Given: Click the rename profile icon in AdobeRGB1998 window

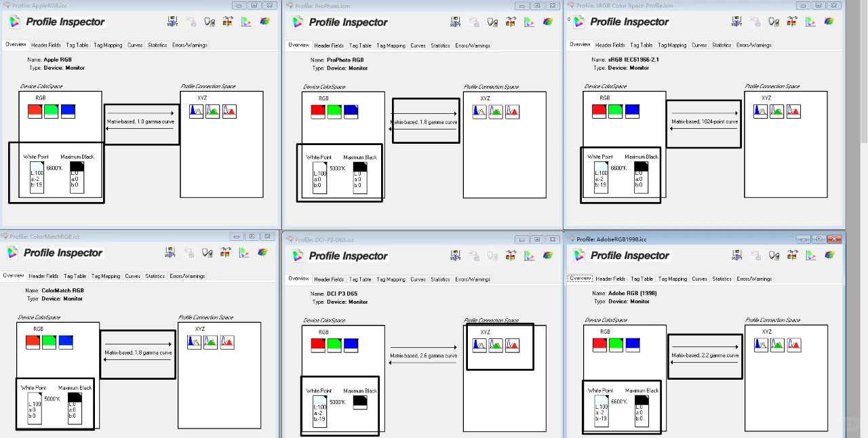Looking at the screenshot, I should (736, 255).
